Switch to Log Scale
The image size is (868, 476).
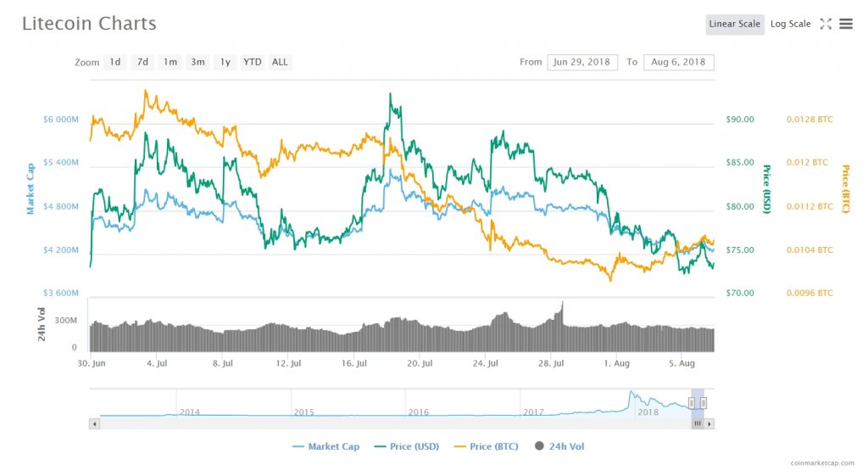tap(791, 25)
